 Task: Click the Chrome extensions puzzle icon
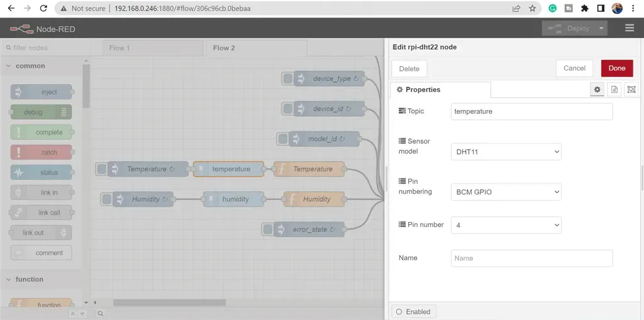pos(585,8)
